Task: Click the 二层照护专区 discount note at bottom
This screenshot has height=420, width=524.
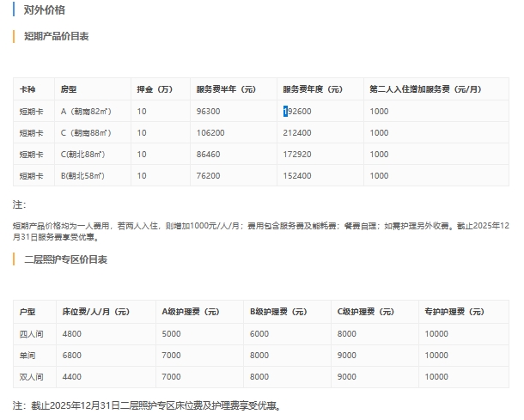Action: pos(147,405)
